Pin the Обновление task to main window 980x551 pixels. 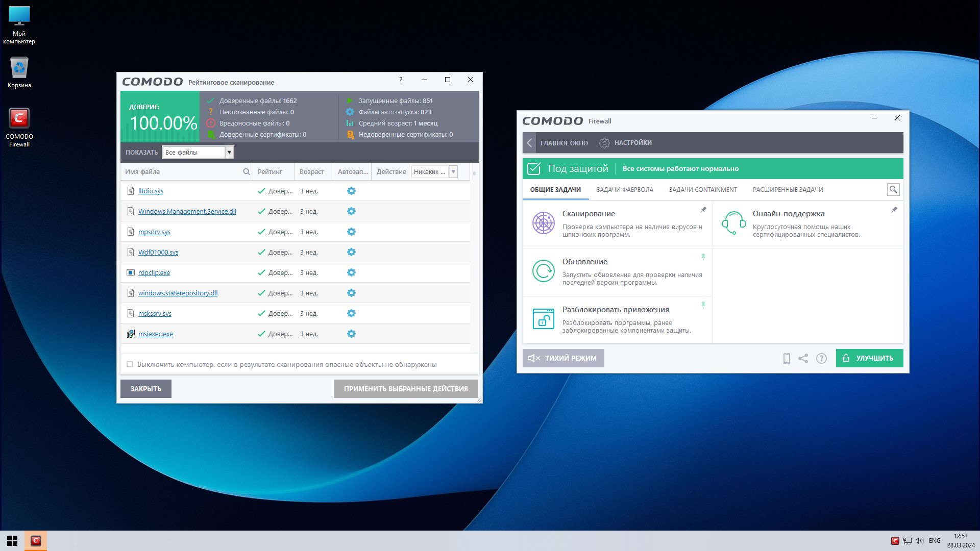coord(703,257)
